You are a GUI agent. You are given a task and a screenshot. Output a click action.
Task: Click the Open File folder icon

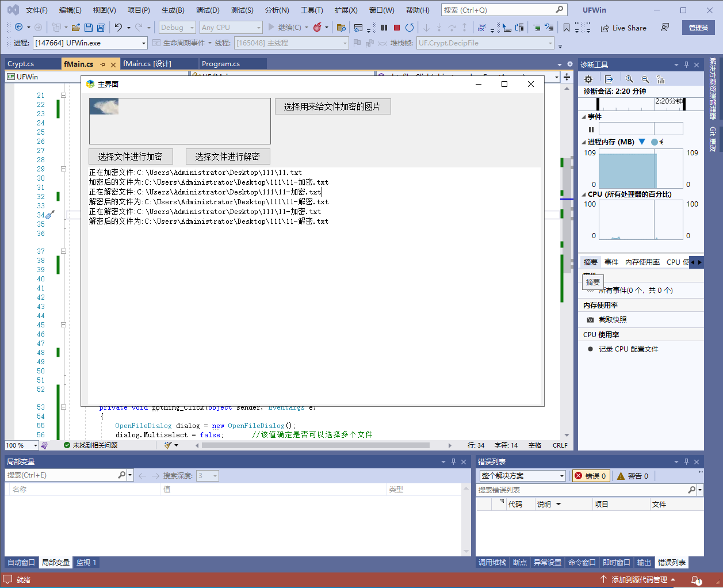[x=75, y=27]
